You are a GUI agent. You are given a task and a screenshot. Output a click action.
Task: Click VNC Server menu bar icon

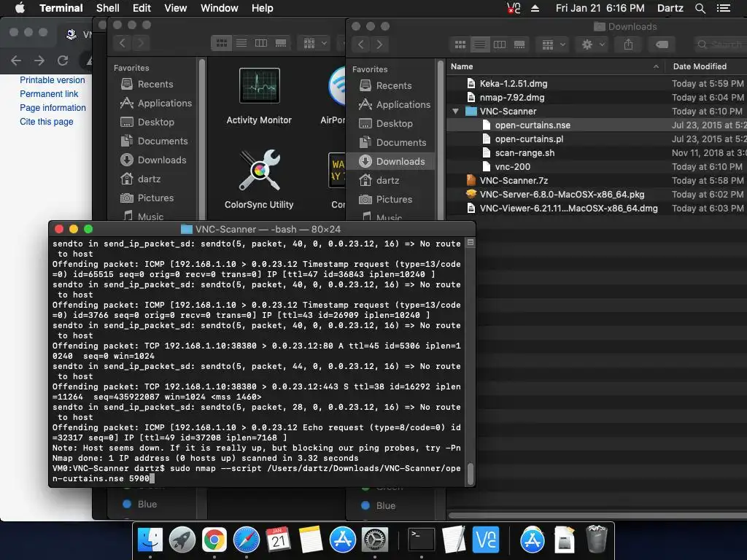514,8
